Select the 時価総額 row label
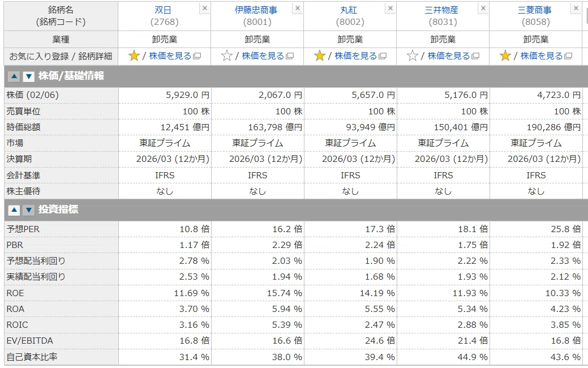Viewport: 588px width, 368px height. [x=23, y=127]
